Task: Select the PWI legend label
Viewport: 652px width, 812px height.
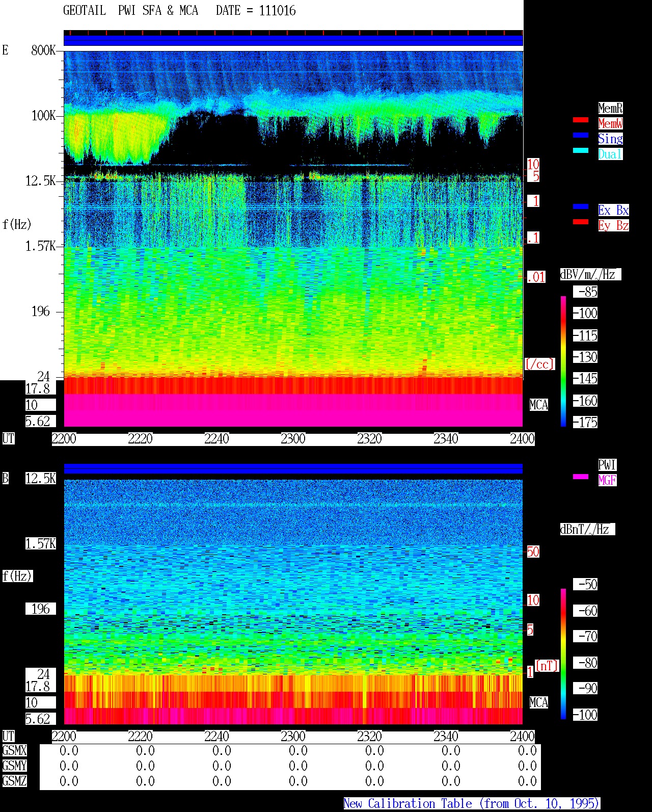Action: (x=607, y=465)
